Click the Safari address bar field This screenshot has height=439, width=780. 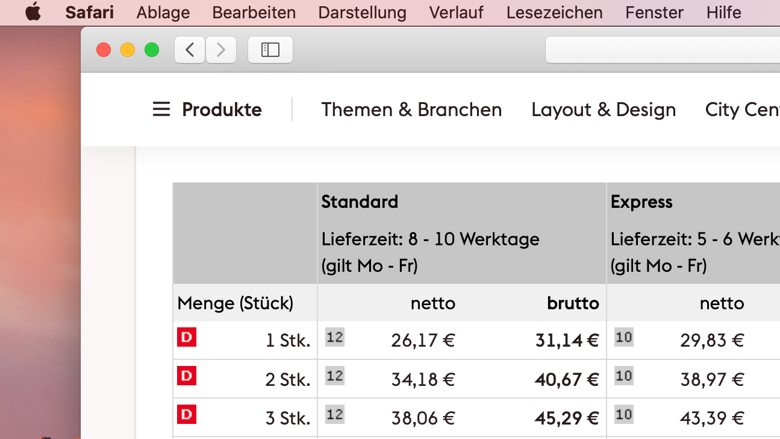coord(663,50)
